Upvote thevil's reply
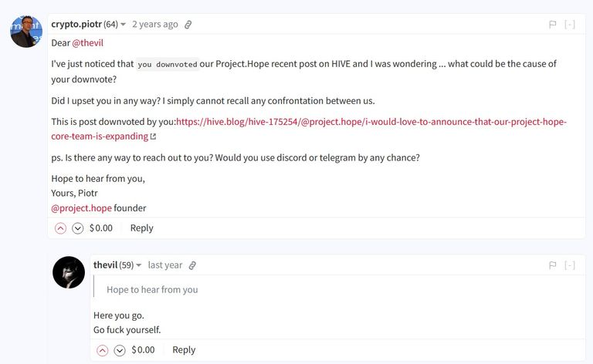This screenshot has width=593, height=364. [x=103, y=350]
